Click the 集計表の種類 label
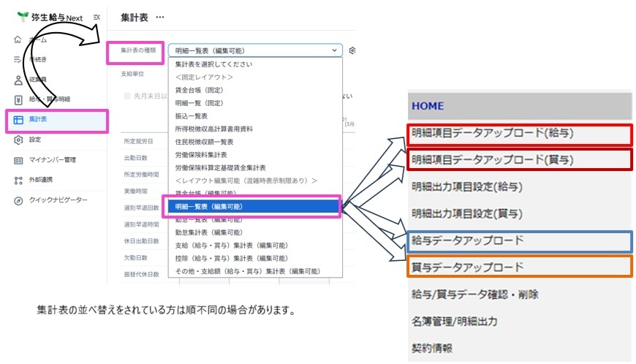This screenshot has width=636, height=364. click(x=138, y=50)
